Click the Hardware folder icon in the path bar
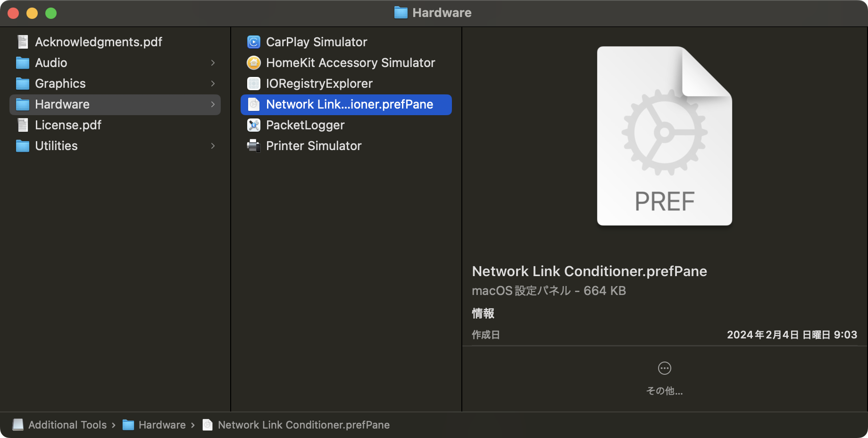This screenshot has width=868, height=438. point(128,425)
